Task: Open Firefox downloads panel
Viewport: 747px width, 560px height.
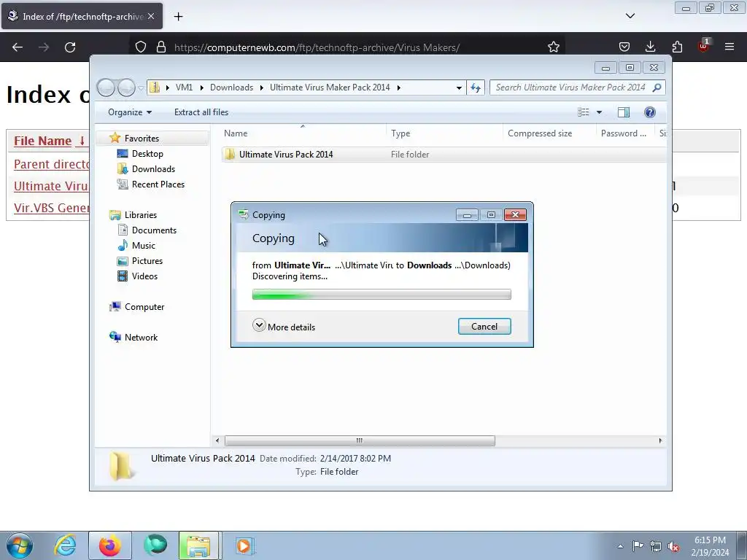Action: (650, 47)
